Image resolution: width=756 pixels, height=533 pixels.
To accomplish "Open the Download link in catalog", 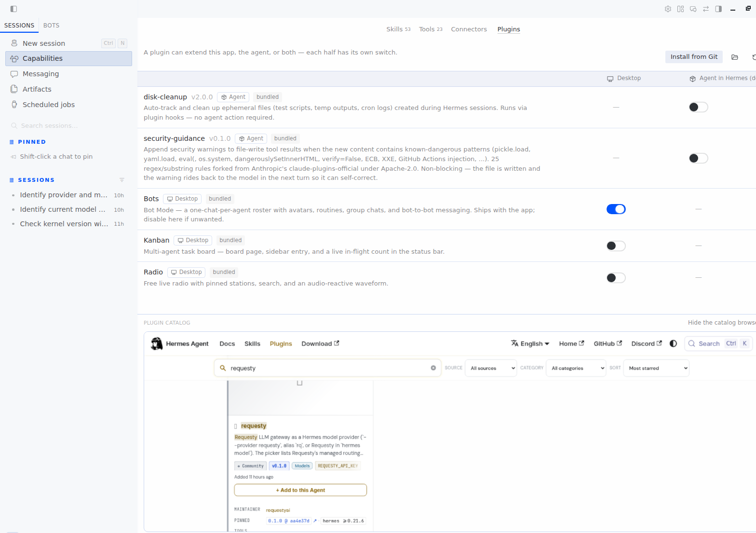I will click(x=320, y=343).
